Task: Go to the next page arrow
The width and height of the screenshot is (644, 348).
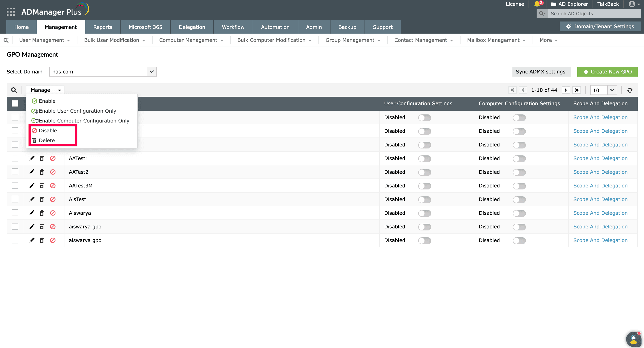Action: pyautogui.click(x=566, y=90)
